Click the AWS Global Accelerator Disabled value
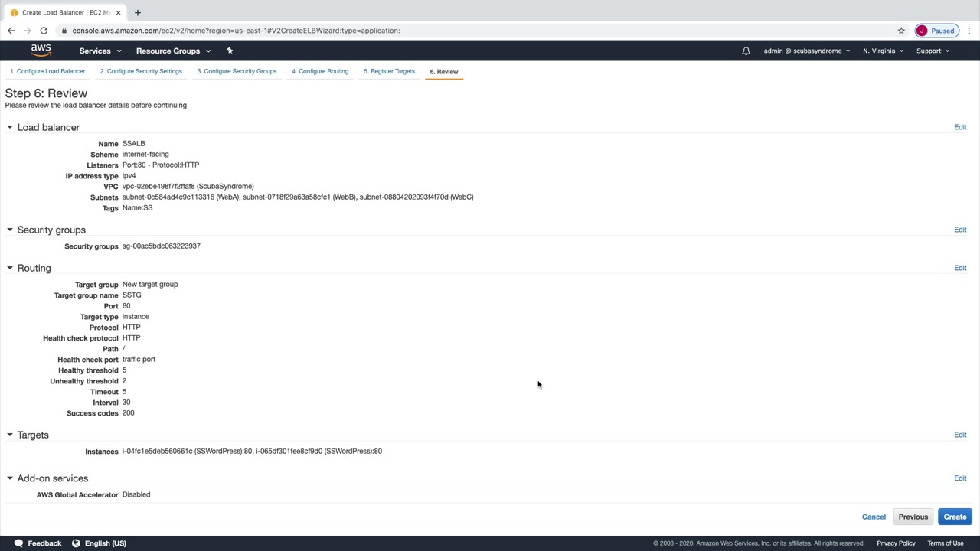980x551 pixels. (136, 494)
